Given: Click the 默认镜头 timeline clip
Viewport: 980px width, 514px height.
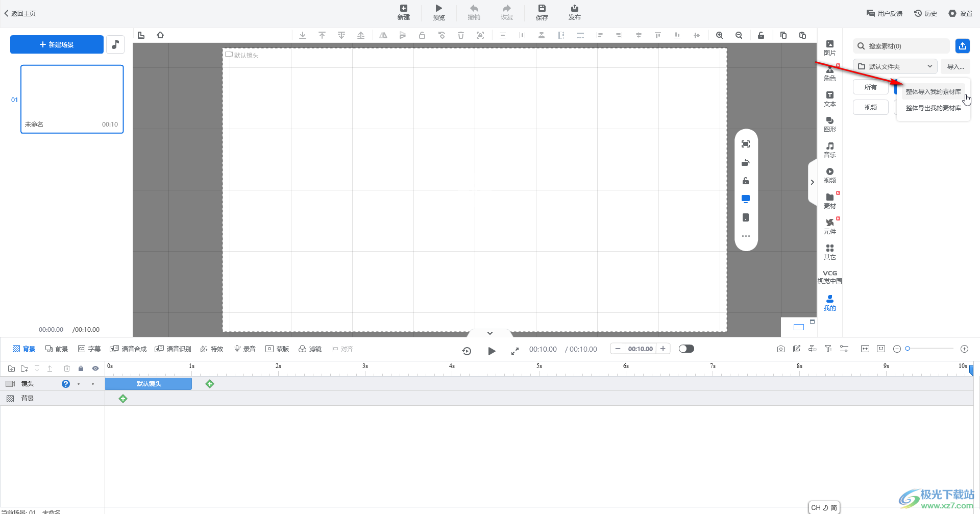Looking at the screenshot, I should click(x=148, y=383).
